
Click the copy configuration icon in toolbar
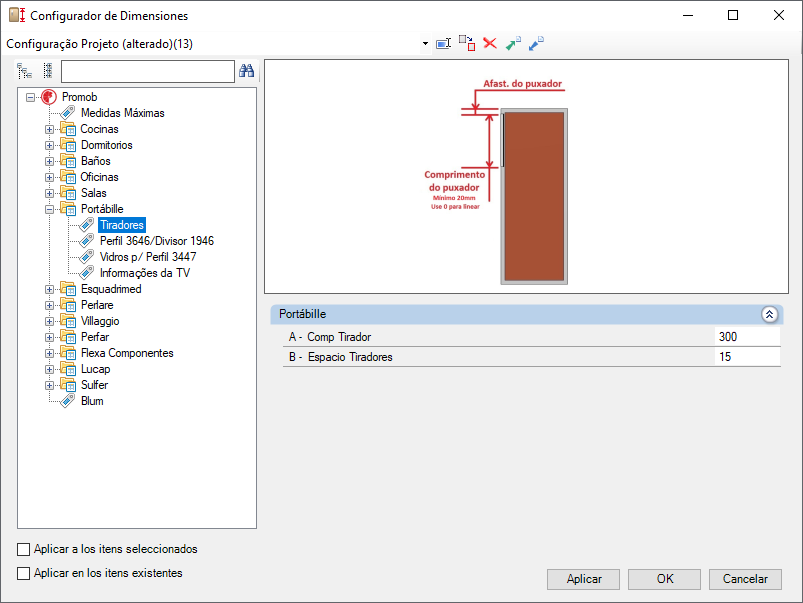[x=467, y=44]
